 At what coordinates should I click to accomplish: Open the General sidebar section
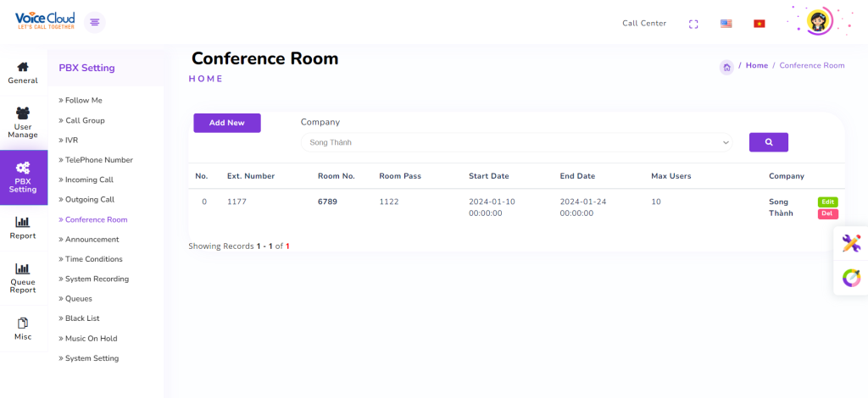click(x=23, y=73)
